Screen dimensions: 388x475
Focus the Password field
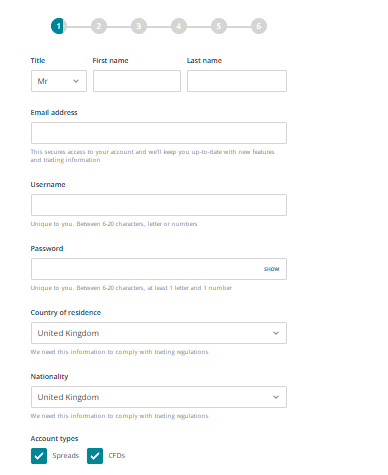[159, 269]
